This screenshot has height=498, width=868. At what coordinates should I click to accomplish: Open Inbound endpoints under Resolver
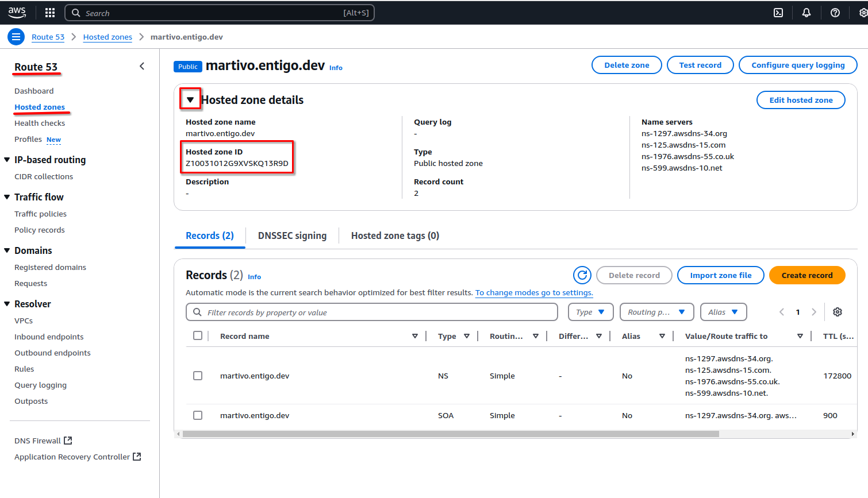(49, 337)
